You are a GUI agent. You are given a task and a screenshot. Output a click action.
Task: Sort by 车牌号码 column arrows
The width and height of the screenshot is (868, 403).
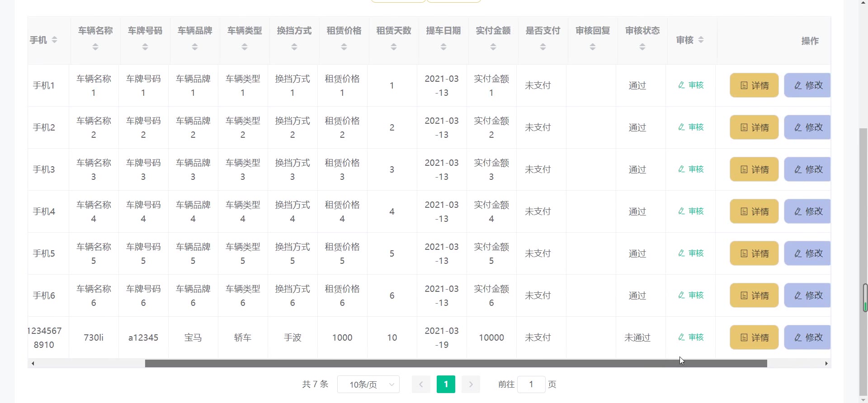145,47
